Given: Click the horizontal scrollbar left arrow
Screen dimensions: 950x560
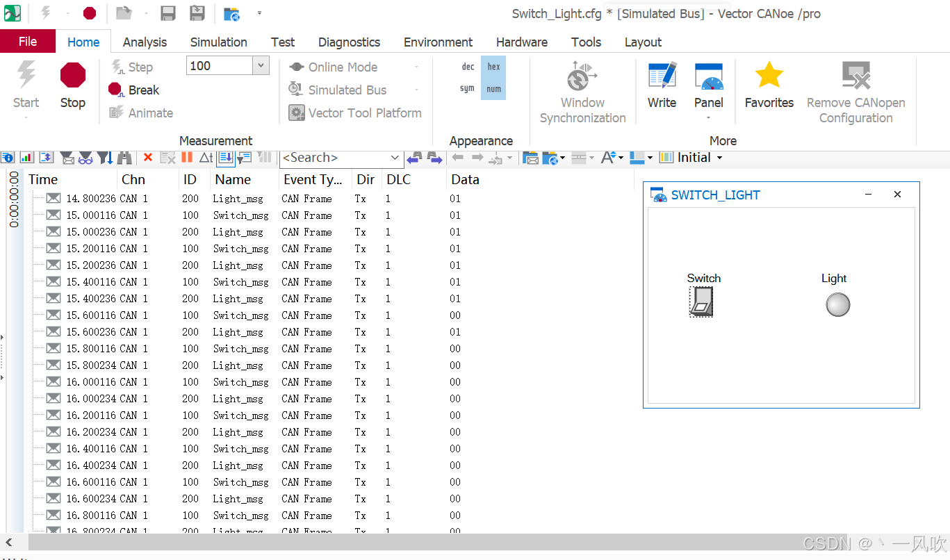Looking at the screenshot, I should pyautogui.click(x=8, y=543).
